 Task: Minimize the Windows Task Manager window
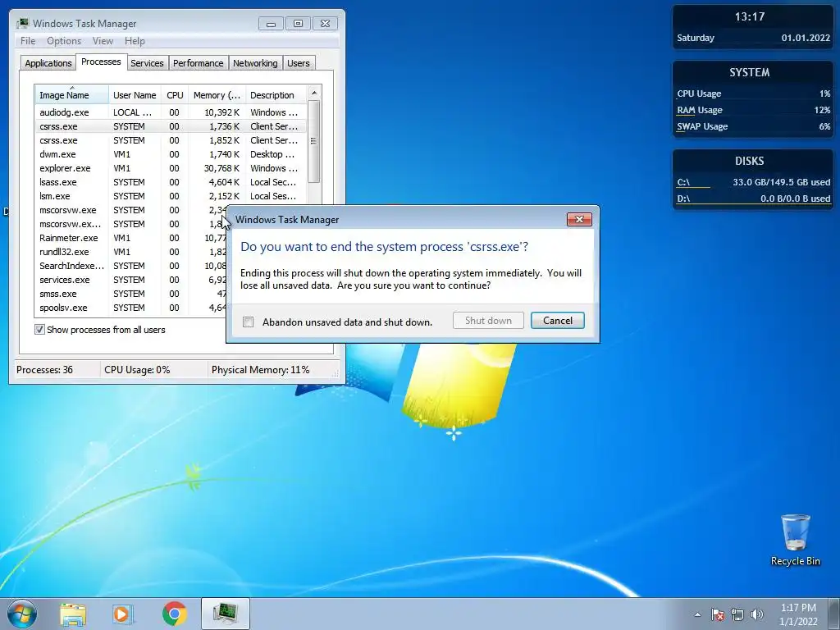271,24
